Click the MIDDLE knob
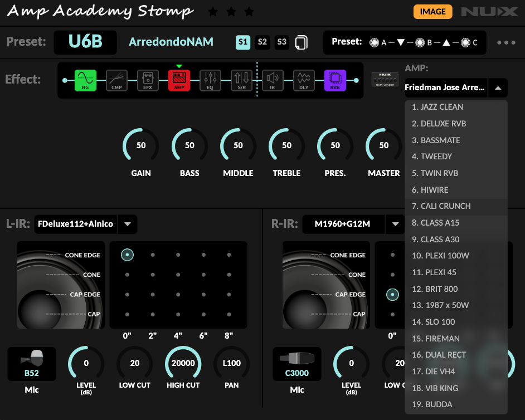This screenshot has height=420, width=525. (x=238, y=145)
